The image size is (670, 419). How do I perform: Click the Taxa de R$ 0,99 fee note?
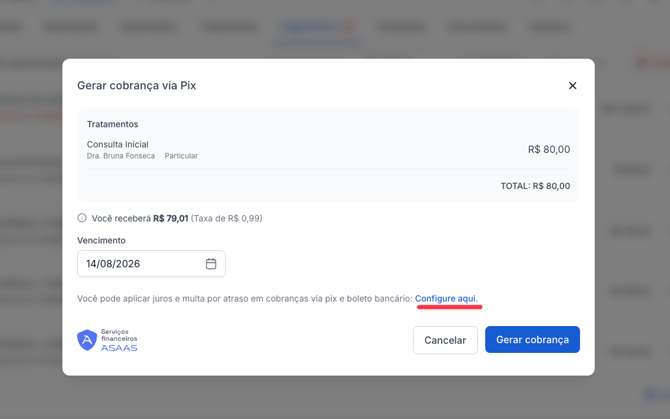226,218
